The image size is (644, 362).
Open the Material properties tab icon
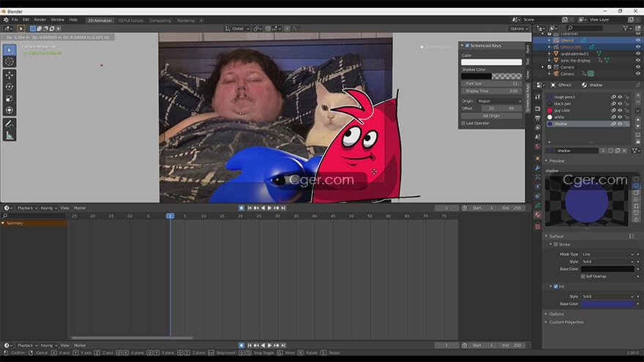coord(538,215)
